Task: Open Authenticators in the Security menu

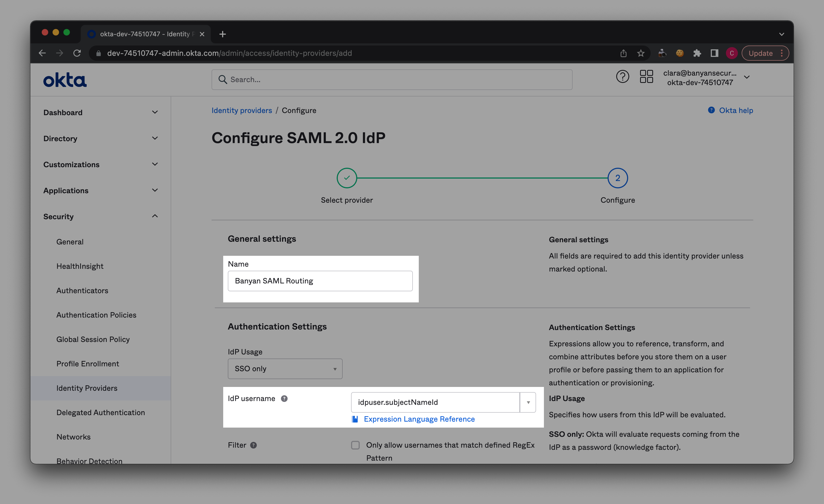Action: pos(82,291)
